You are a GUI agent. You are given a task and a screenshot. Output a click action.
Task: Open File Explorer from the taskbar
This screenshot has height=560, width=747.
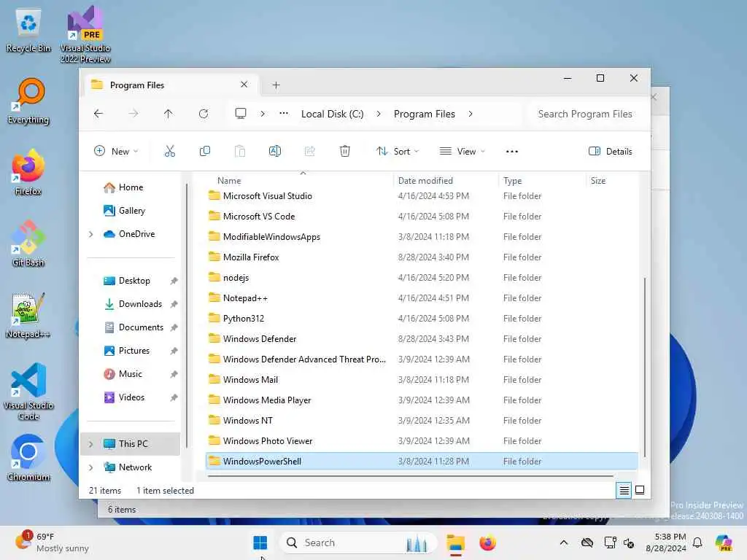coord(455,542)
